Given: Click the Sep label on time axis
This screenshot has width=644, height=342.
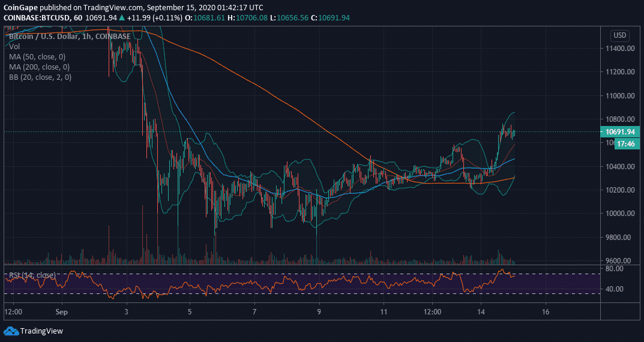Looking at the screenshot, I should [61, 313].
